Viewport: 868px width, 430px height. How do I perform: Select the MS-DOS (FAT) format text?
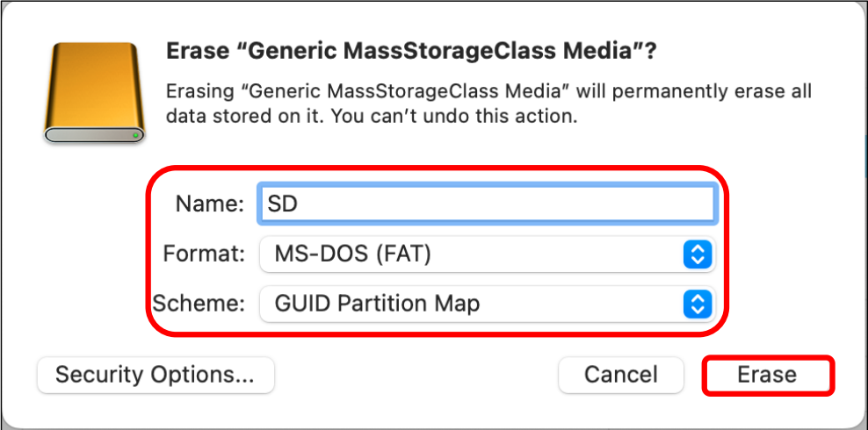(352, 254)
